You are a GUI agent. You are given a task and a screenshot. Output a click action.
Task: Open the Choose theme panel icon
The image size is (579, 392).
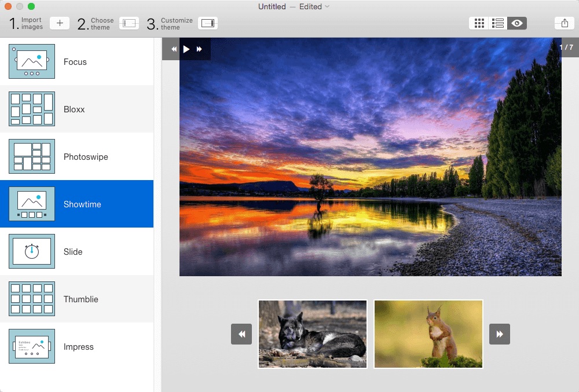[x=129, y=23]
